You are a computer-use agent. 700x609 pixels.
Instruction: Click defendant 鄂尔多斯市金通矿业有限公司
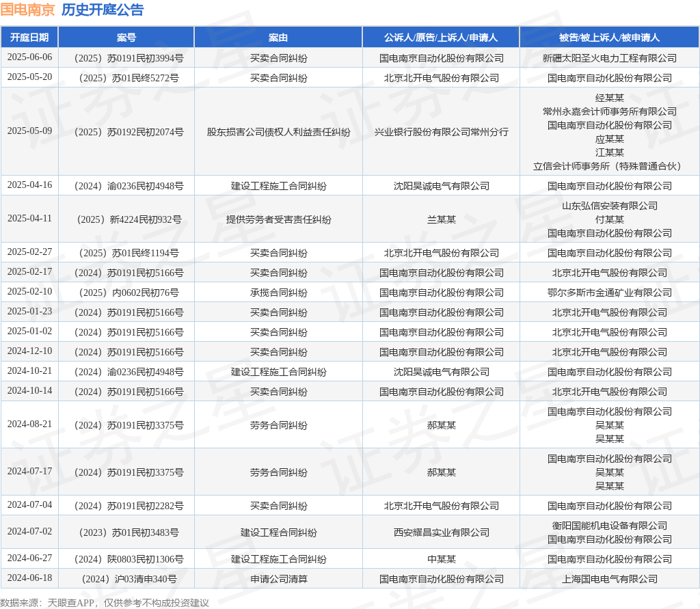pos(609,293)
